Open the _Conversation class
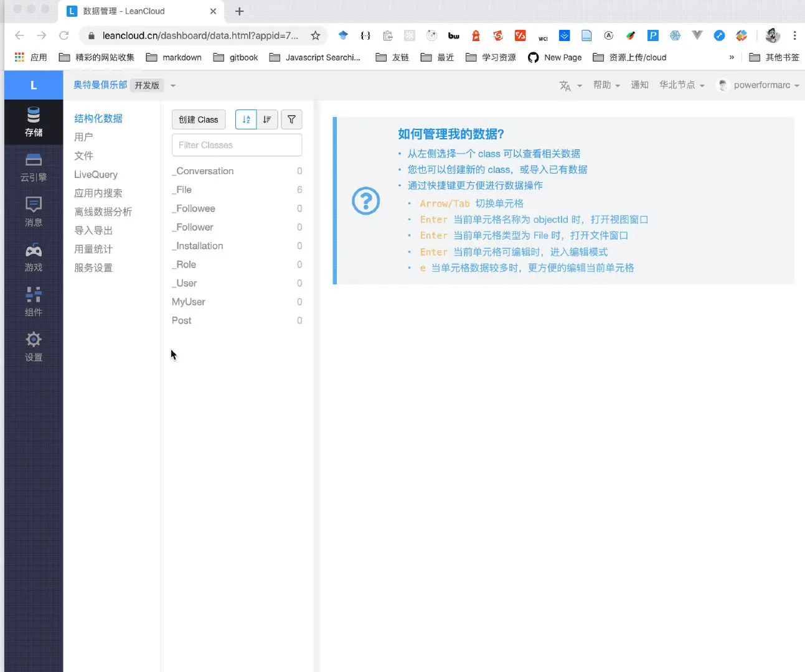This screenshot has height=672, width=805. click(237, 171)
